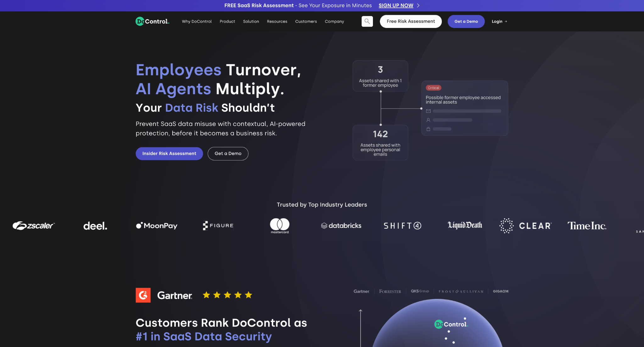The width and height of the screenshot is (644, 347).
Task: Click the DoControl logo on the chart sphere
Action: pyautogui.click(x=451, y=324)
